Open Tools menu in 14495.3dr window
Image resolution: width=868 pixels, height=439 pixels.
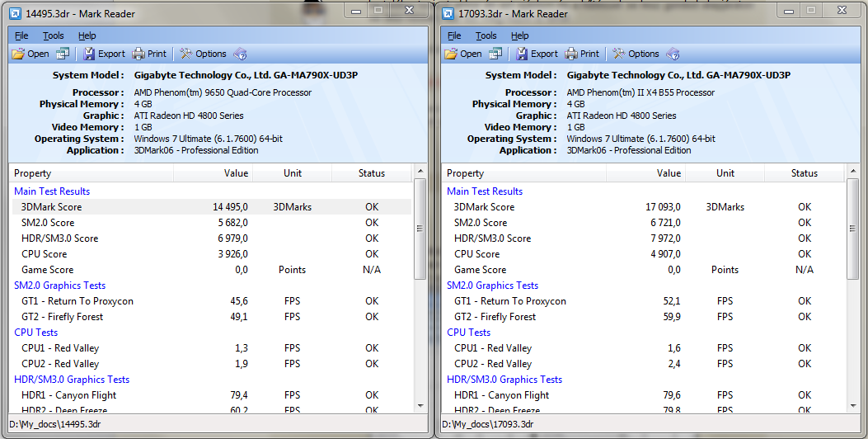(53, 35)
